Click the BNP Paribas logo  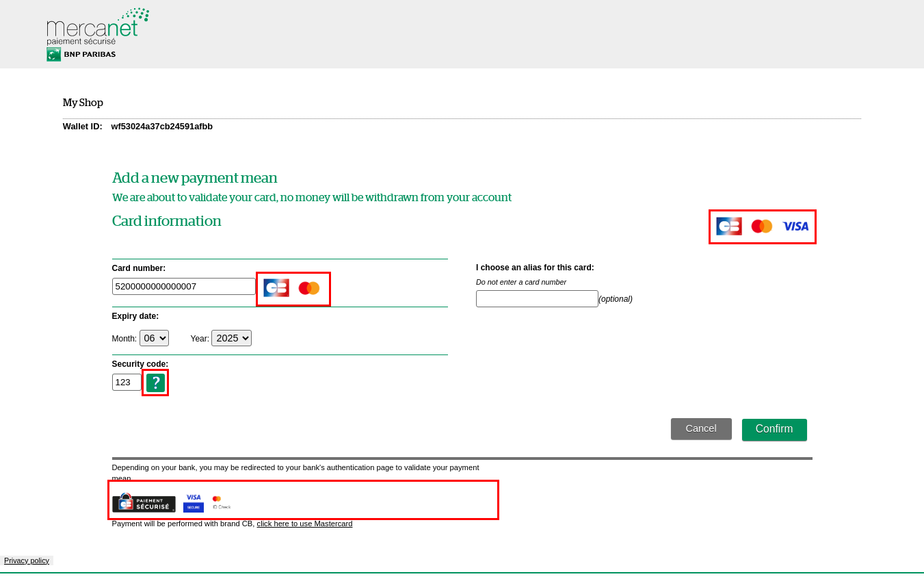[x=80, y=53]
